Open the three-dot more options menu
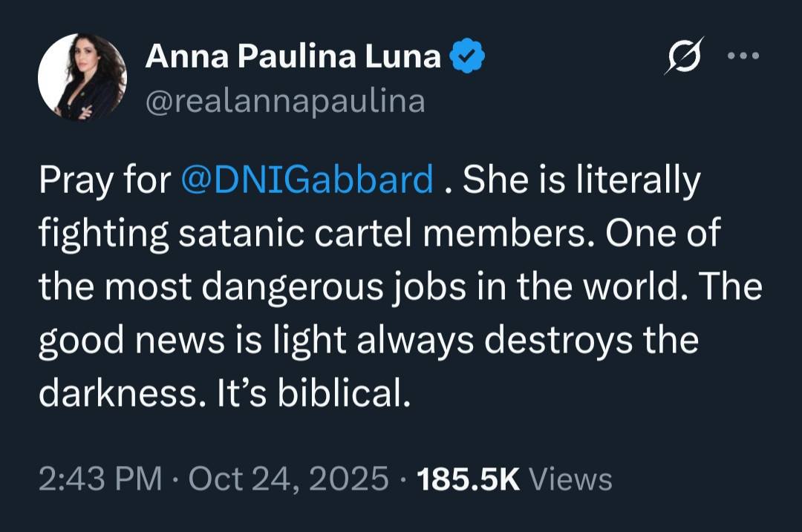This screenshot has width=802, height=532. (743, 56)
